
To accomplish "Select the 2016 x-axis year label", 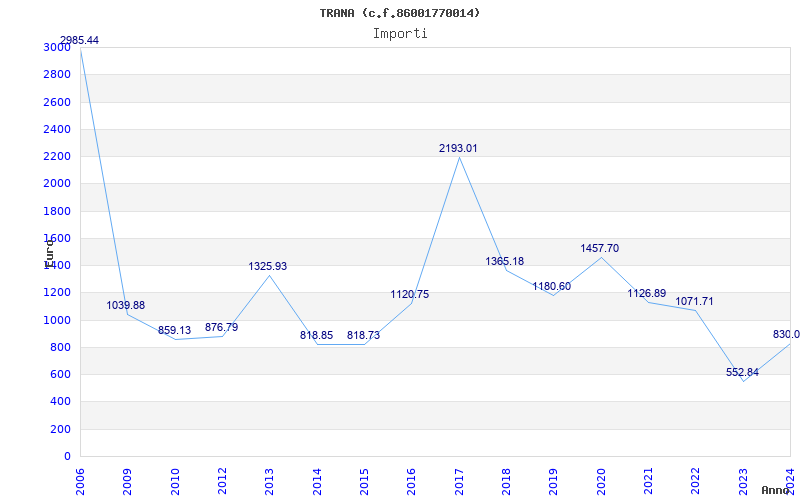I will [x=411, y=481].
